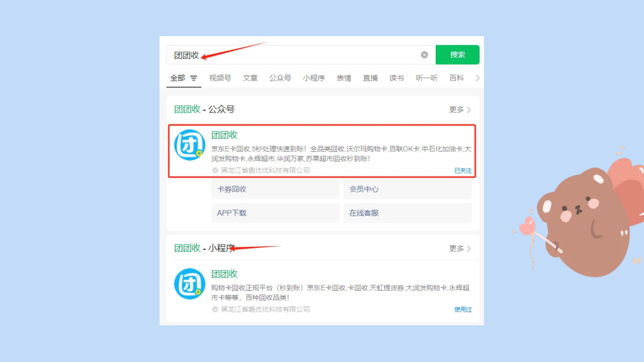Open the 在线客服 menu button

[408, 213]
